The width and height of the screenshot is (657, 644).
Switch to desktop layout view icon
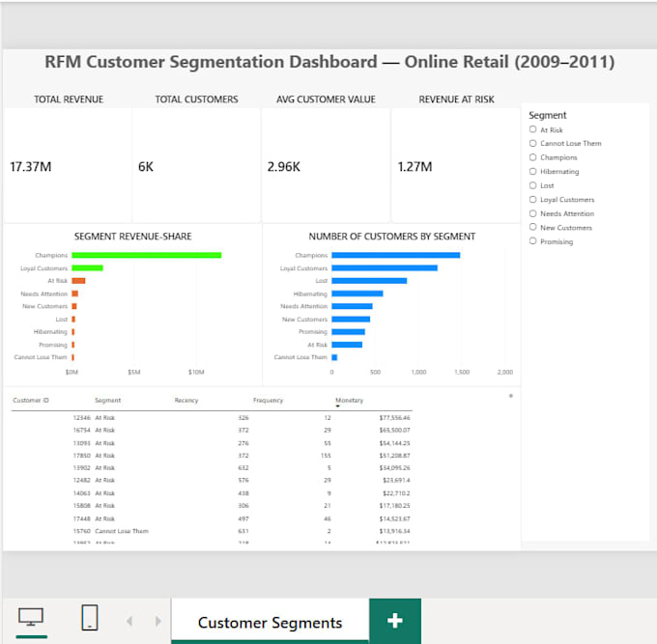point(31,617)
